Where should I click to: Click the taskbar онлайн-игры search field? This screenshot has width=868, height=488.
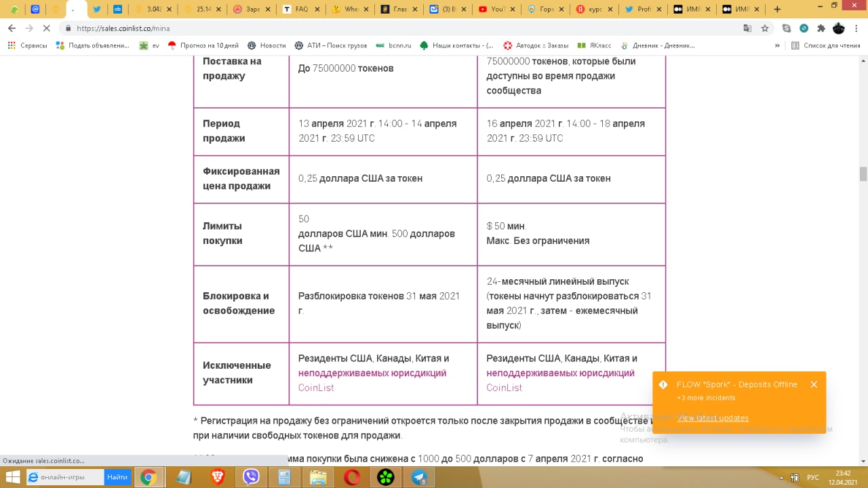click(66, 477)
